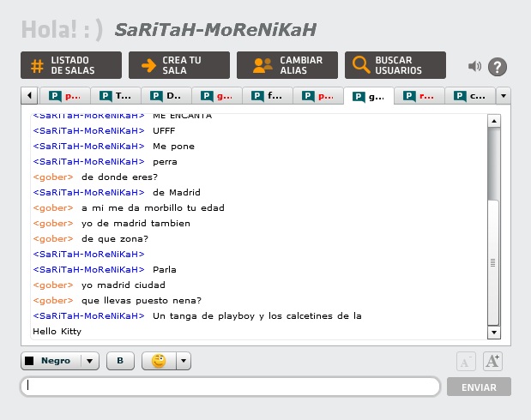
Task: Click the black color swatch next to Negro
Action: [29, 361]
